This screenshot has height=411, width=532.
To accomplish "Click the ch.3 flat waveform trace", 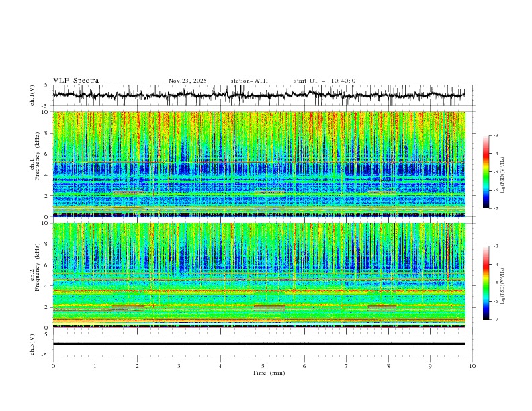I will pos(259,344).
